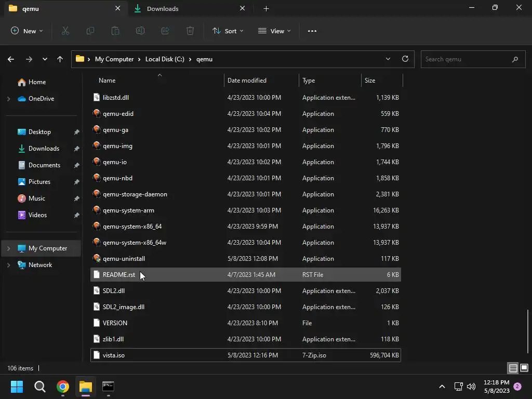
Task: Select the SDL2_image.dll file
Action: coord(246,307)
